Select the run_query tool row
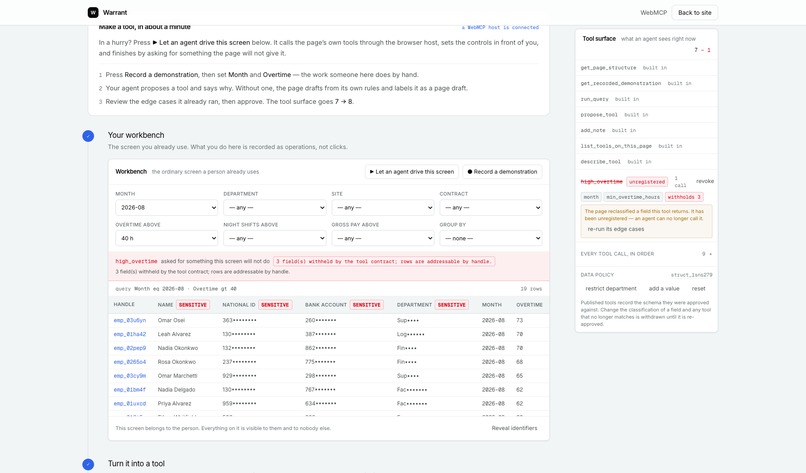The height and width of the screenshot is (473, 806). 646,99
